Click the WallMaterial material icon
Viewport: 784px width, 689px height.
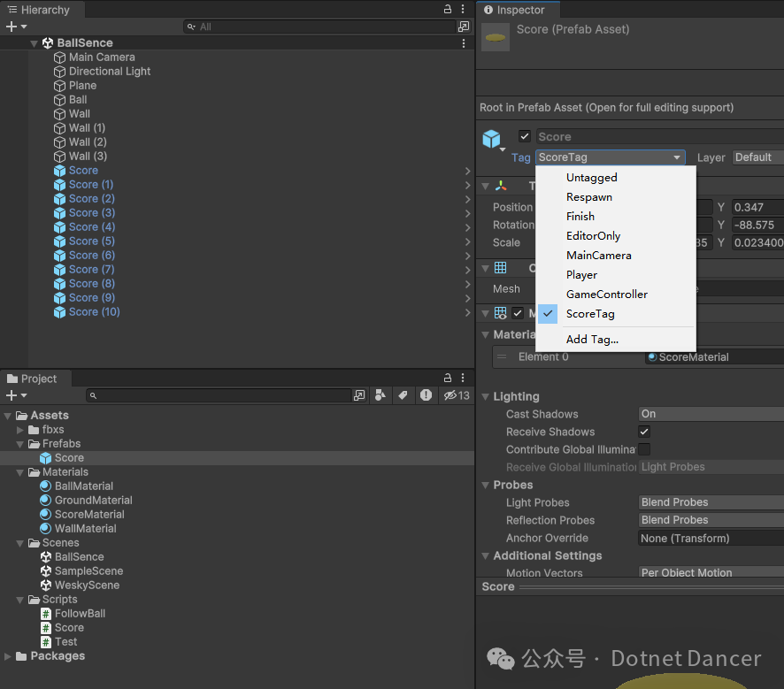pos(45,528)
